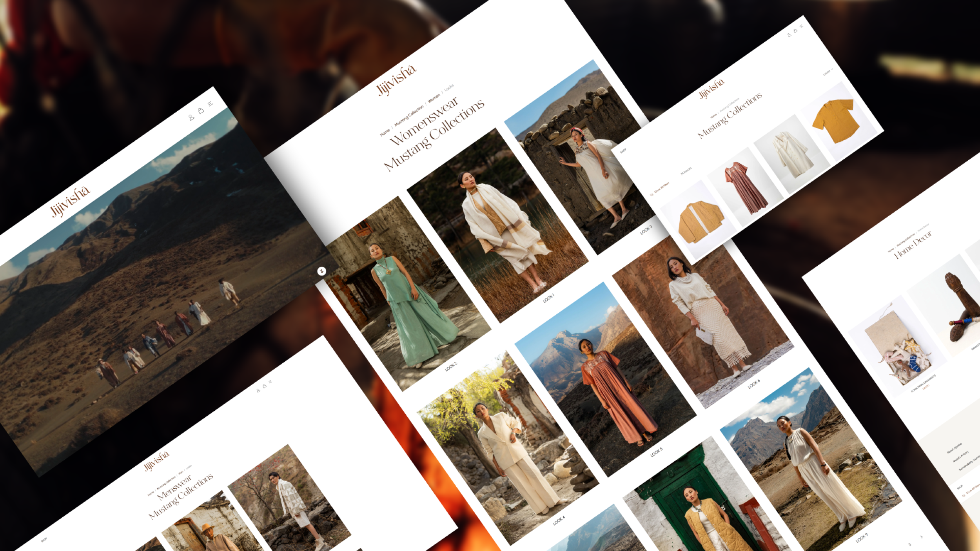The image size is (980, 551).
Task: Expand the Latest sort dropdown
Action: click(828, 72)
